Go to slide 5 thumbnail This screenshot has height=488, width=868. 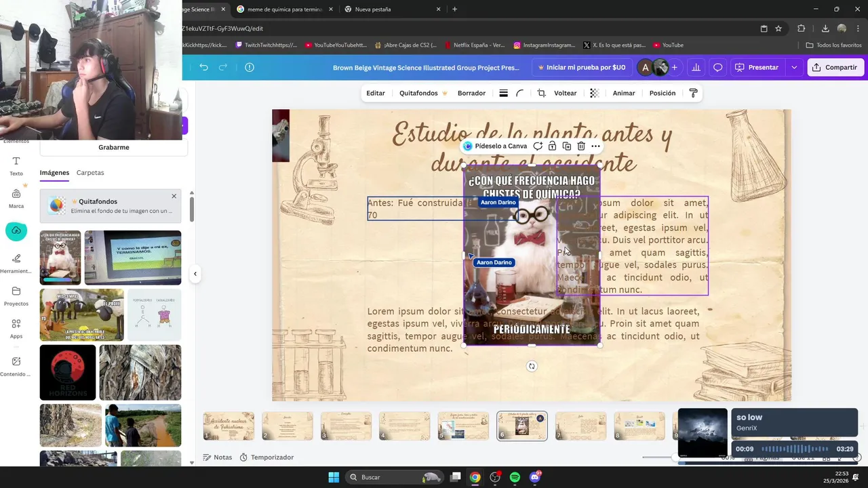[x=463, y=426]
